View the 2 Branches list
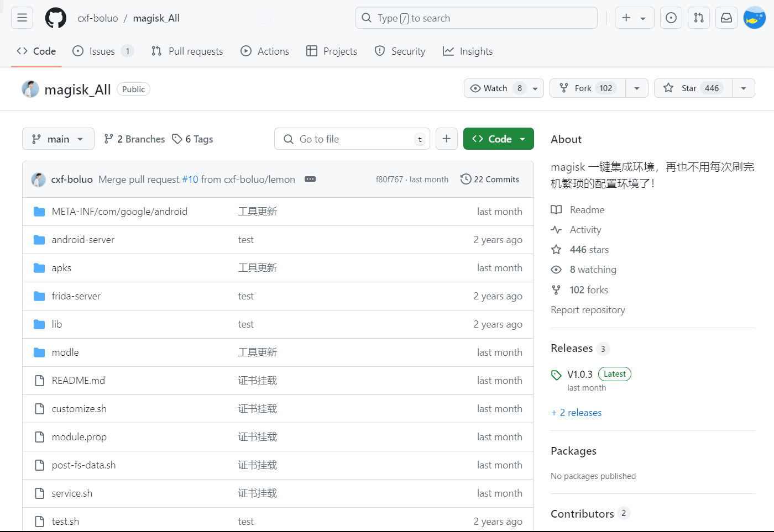The width and height of the screenshot is (774, 532). (x=134, y=139)
